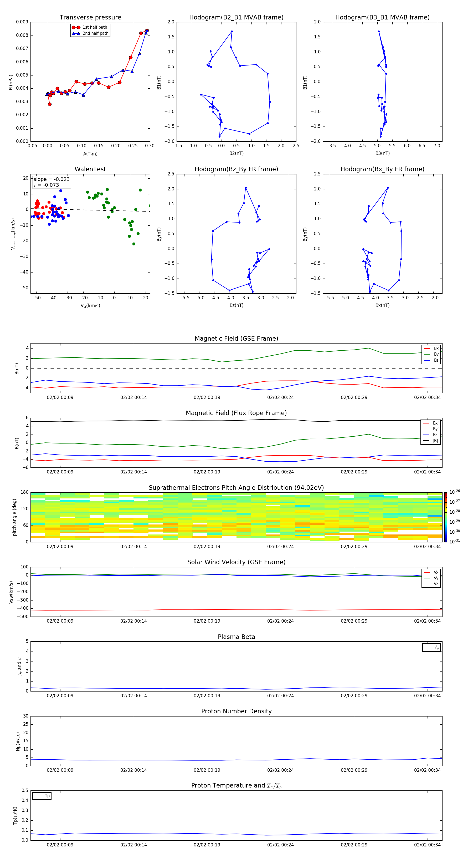This screenshot has width=473, height=868.
Task: Click the WalenTest dashed regression line
Action: pos(90,210)
